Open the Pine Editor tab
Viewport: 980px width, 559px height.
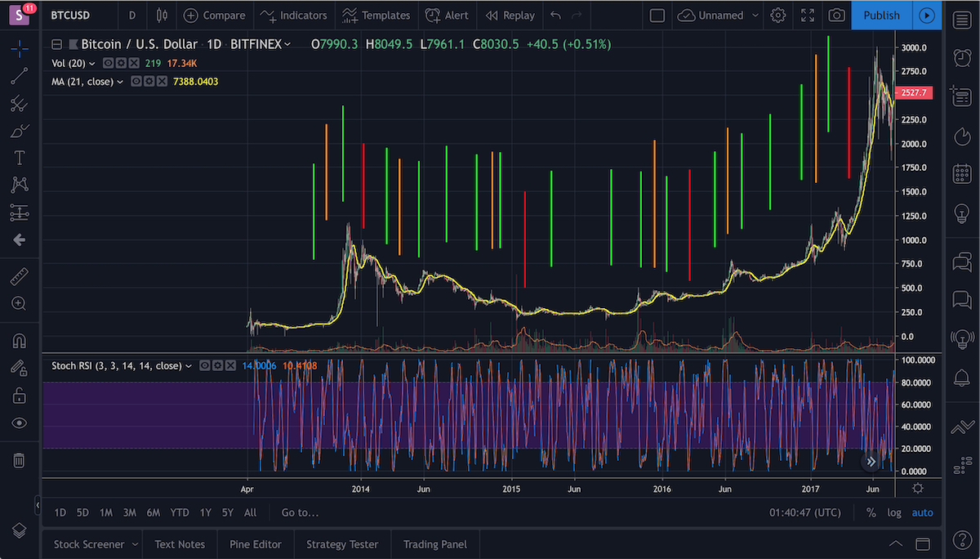click(x=256, y=544)
